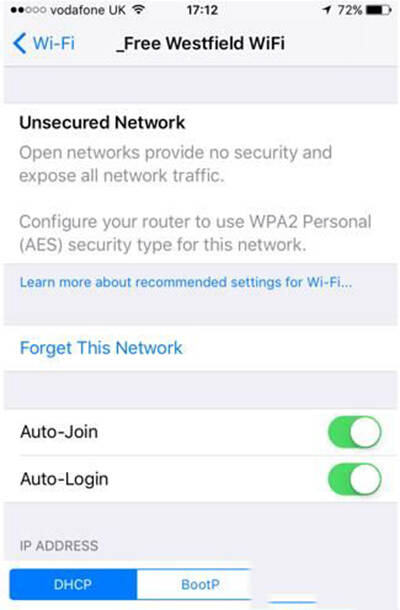
Task: Tap the battery icon in status bar
Action: pos(379,10)
